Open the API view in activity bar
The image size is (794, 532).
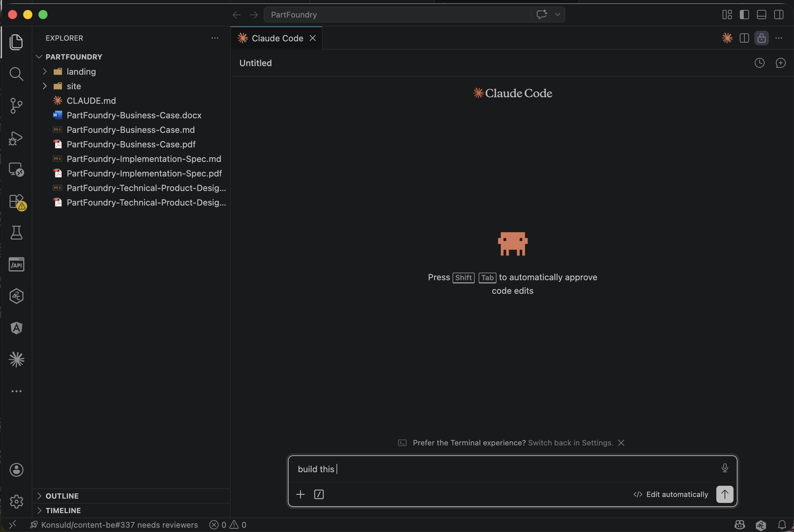16,264
